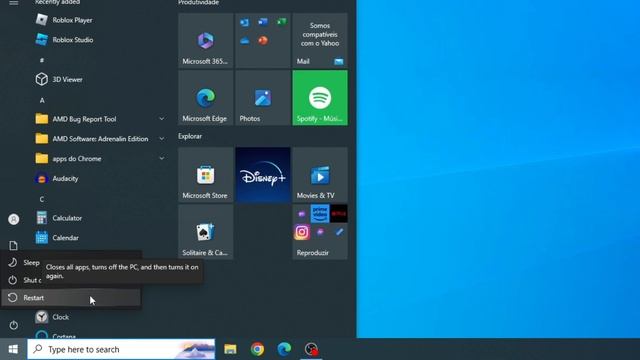640x360 pixels.
Task: Open the Office apps group tile
Action: coord(263,40)
